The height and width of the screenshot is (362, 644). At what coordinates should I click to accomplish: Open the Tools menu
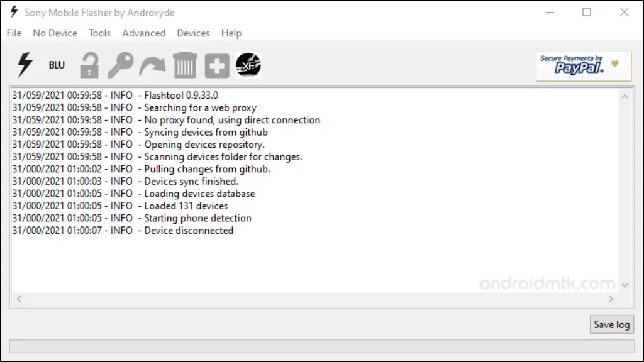point(99,33)
